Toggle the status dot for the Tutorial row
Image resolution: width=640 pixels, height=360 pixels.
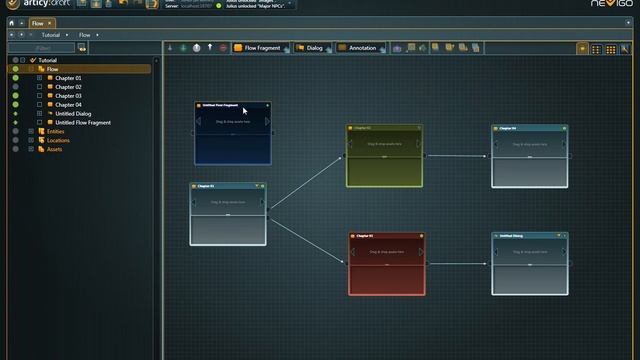coord(16,60)
